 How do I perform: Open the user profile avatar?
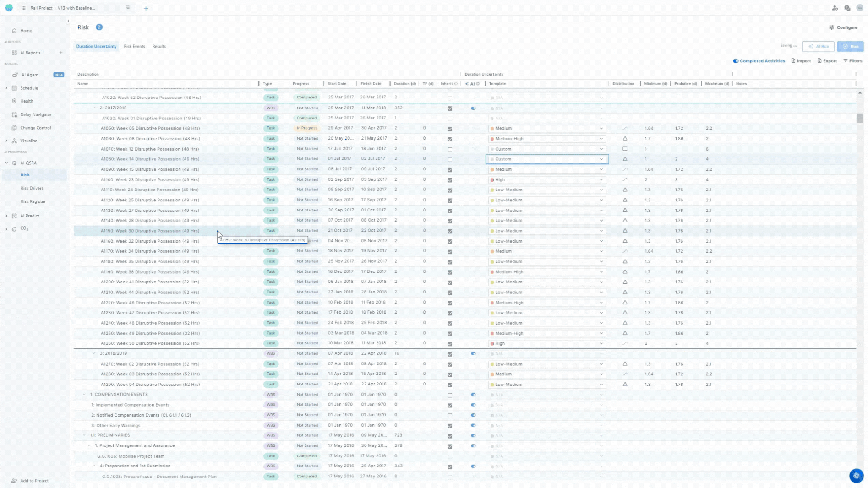[x=860, y=8]
